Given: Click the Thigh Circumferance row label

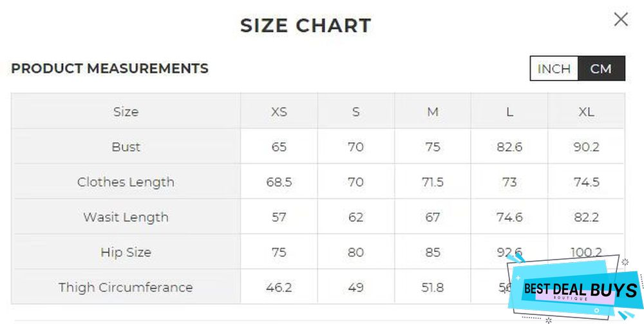Looking at the screenshot, I should [126, 287].
